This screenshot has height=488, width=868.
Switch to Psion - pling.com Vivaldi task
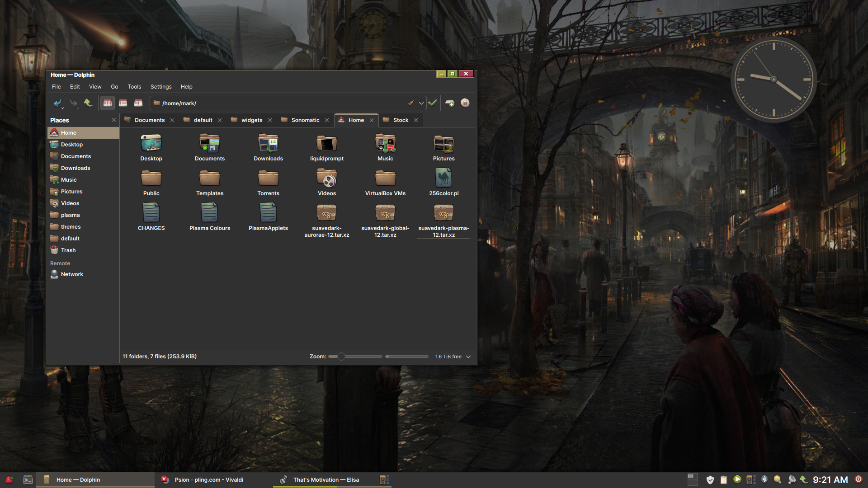213,480
